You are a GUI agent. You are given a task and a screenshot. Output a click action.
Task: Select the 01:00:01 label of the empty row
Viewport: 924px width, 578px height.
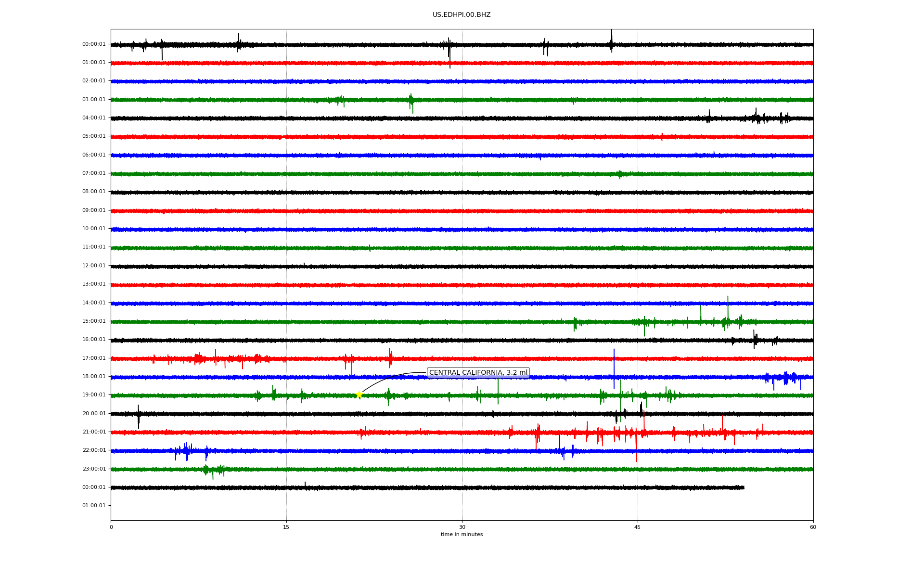94,506
